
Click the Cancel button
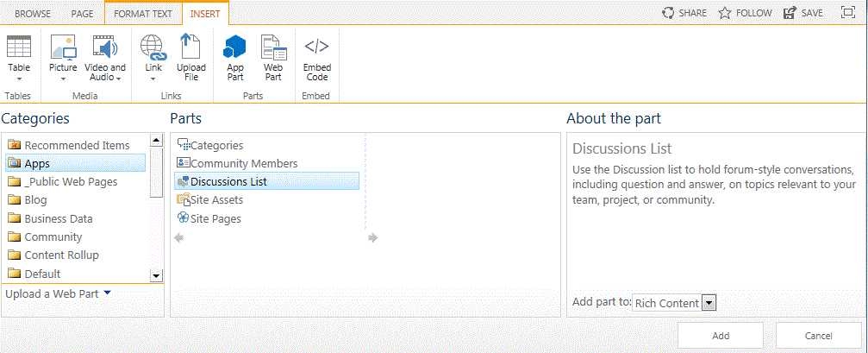click(819, 336)
